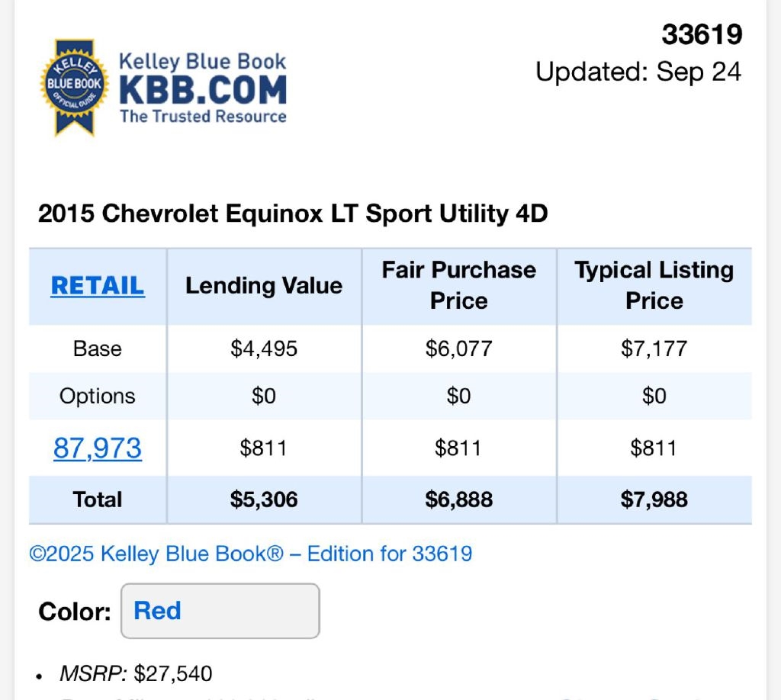Open the 87,973 mileage link
Viewport: 781px width, 700px height.
point(98,448)
